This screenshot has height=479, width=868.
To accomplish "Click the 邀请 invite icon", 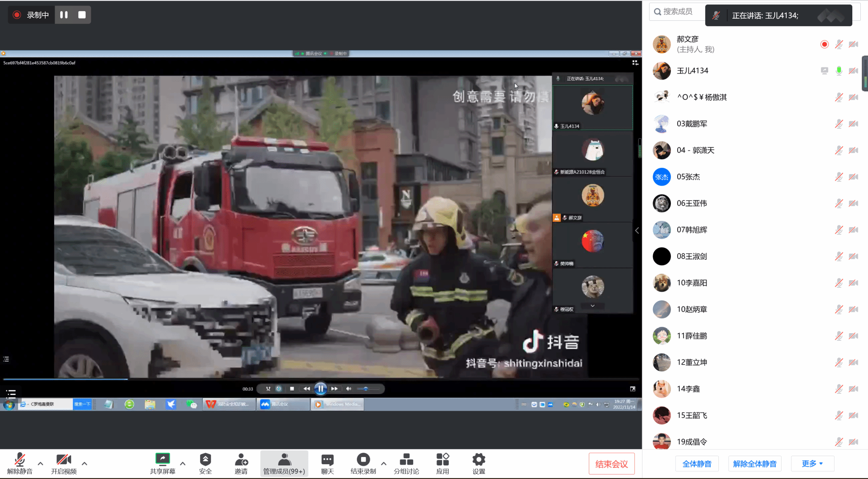I will [x=241, y=460].
